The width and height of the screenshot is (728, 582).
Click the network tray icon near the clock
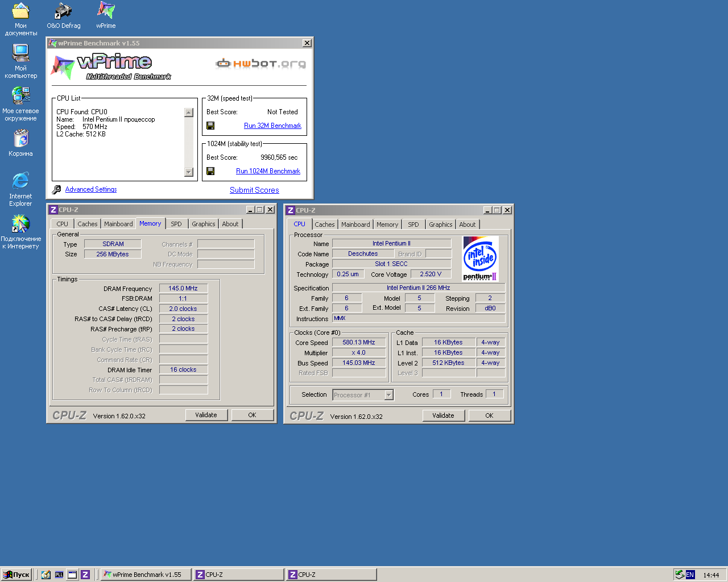[x=680, y=575]
